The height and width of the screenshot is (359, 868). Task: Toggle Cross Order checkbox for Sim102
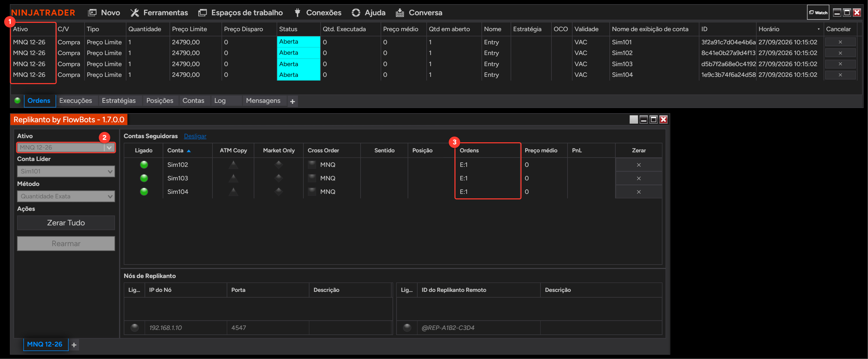click(312, 164)
